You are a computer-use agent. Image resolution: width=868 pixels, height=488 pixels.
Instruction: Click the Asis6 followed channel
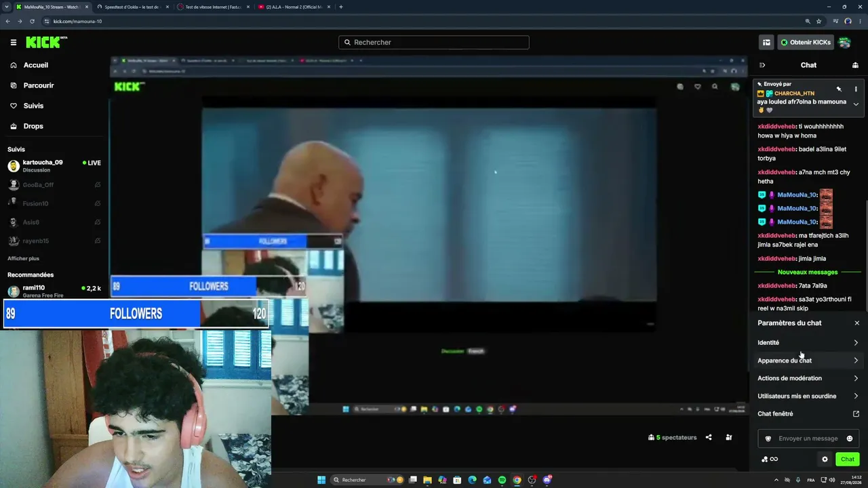click(54, 222)
